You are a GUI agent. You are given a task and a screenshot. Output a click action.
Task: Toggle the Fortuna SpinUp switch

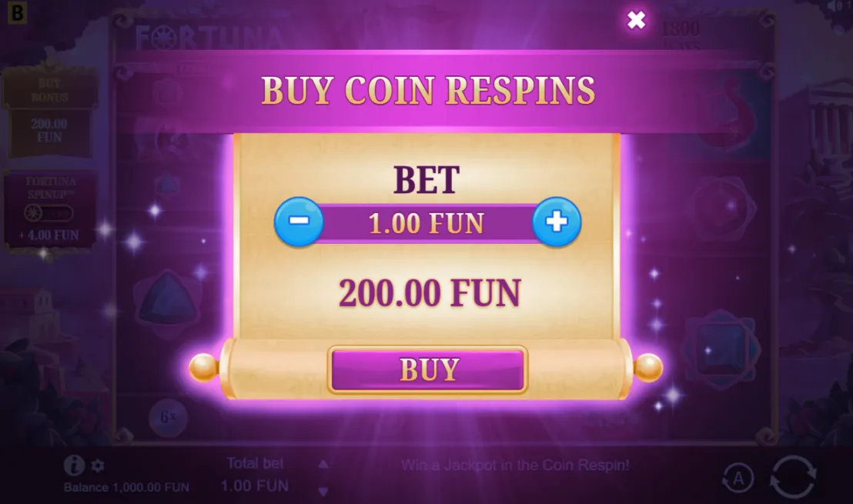pos(49,213)
